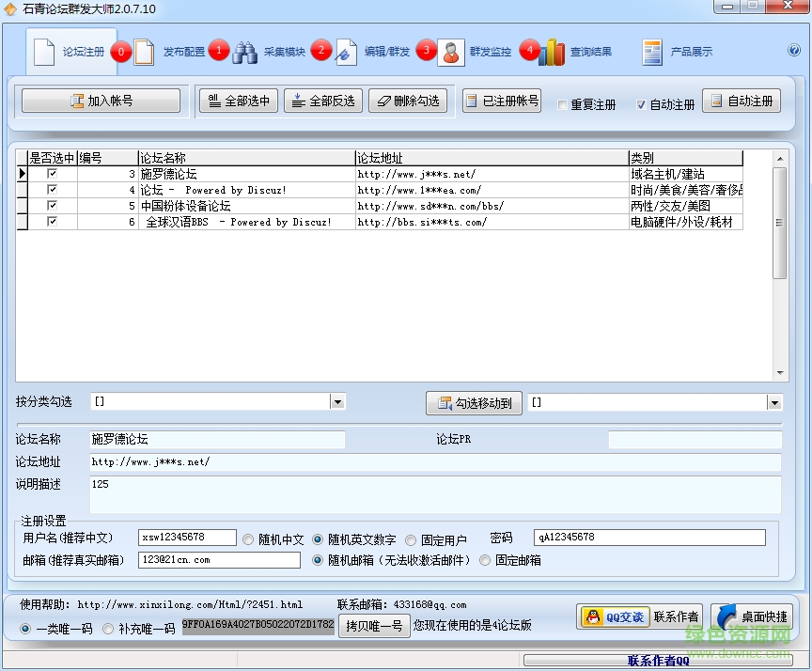The height and width of the screenshot is (671, 812).
Task: Switch to the 论坛注册 tab
Action: click(x=73, y=52)
